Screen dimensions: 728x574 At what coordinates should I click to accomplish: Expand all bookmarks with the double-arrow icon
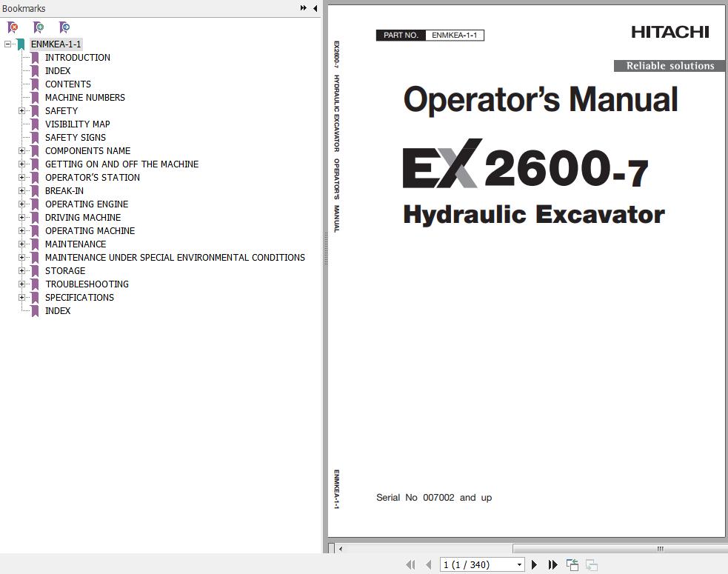click(x=303, y=8)
